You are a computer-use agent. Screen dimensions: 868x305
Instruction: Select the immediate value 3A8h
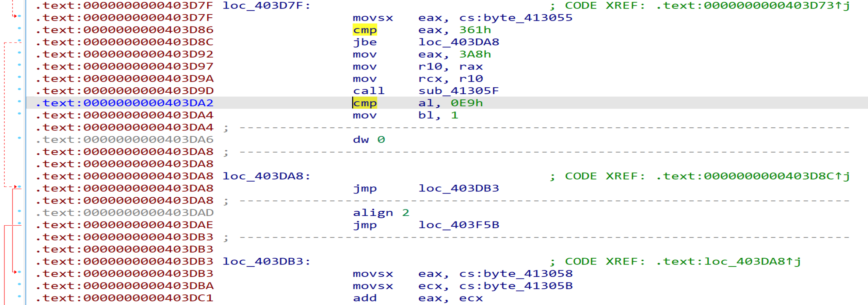tap(475, 55)
